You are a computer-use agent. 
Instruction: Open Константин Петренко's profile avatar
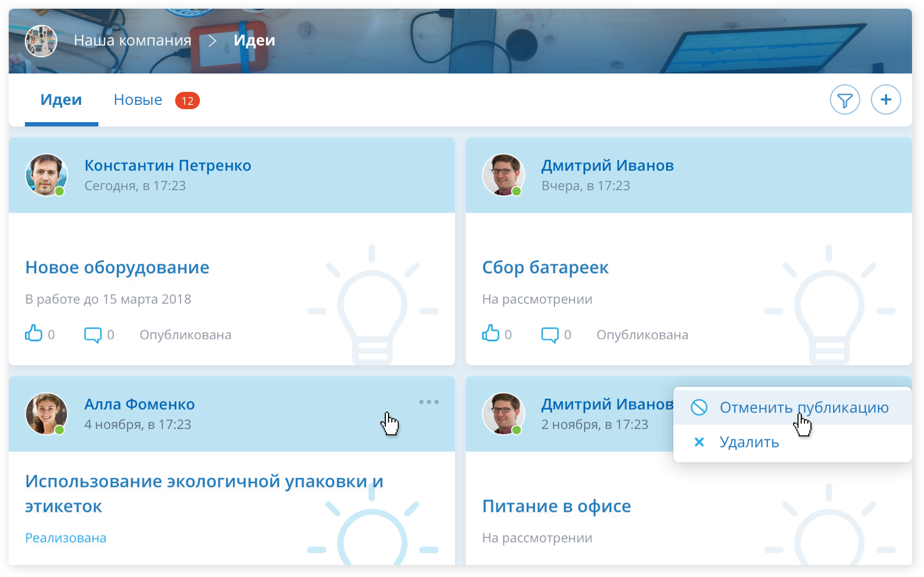click(46, 175)
